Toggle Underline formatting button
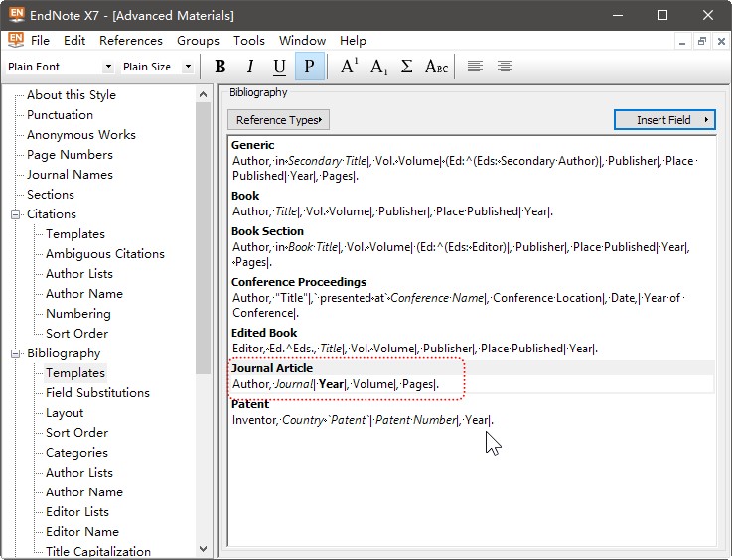Screen dimensions: 732x560 tap(279, 67)
